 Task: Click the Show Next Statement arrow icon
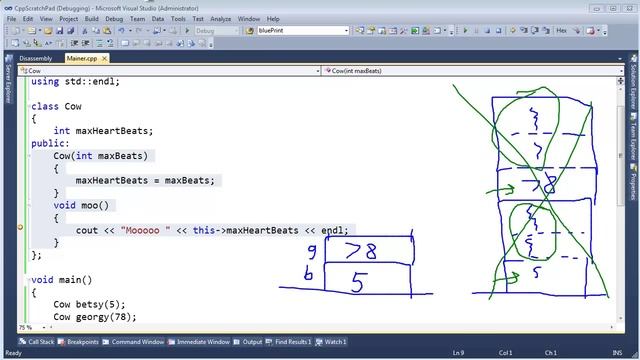pos(513,31)
